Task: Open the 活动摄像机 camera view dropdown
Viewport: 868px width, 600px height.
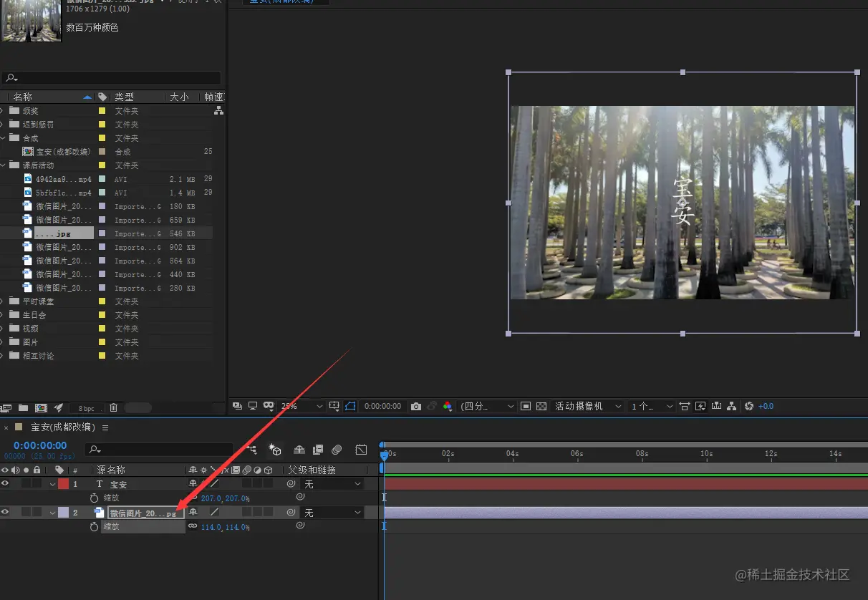Action: point(587,406)
